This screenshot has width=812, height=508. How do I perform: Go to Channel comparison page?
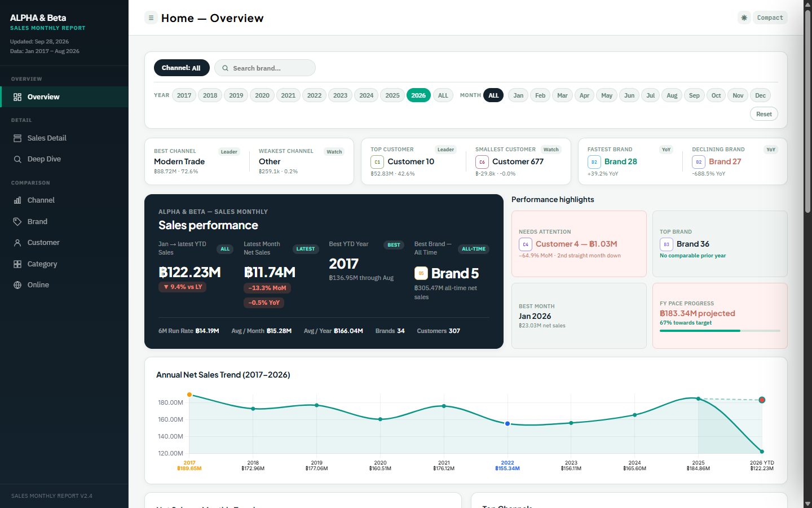point(64,200)
